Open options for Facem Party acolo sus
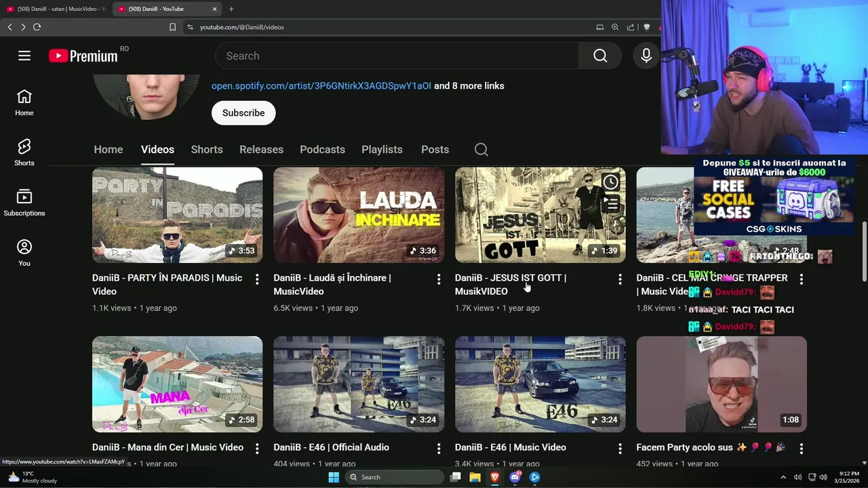Viewport: 868px width, 488px height. (x=802, y=449)
